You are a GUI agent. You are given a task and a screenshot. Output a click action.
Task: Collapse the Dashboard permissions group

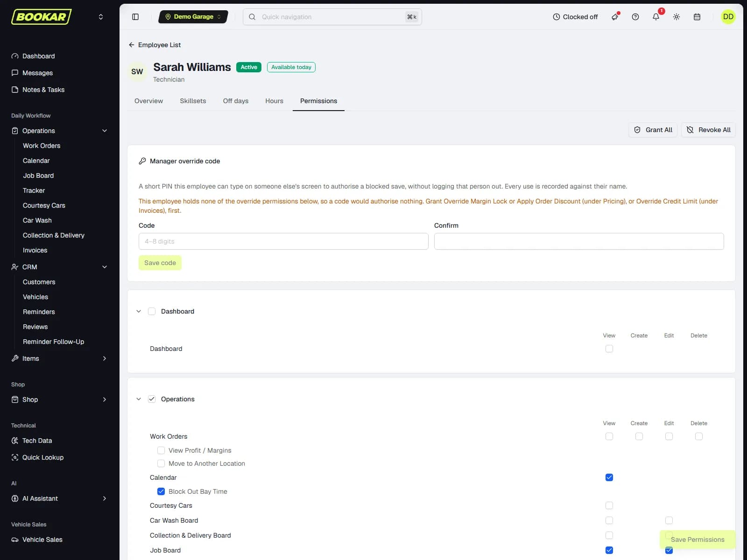point(139,311)
